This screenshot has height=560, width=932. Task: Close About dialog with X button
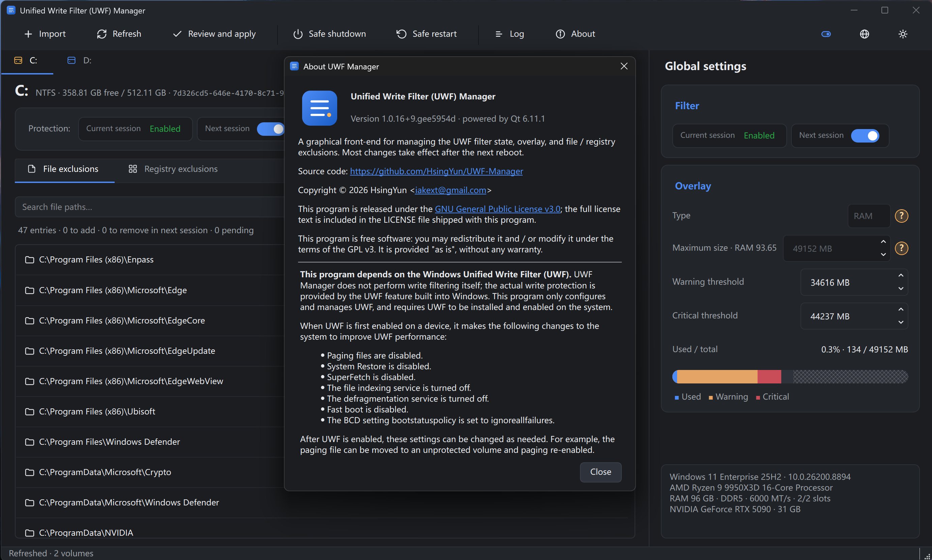tap(624, 66)
